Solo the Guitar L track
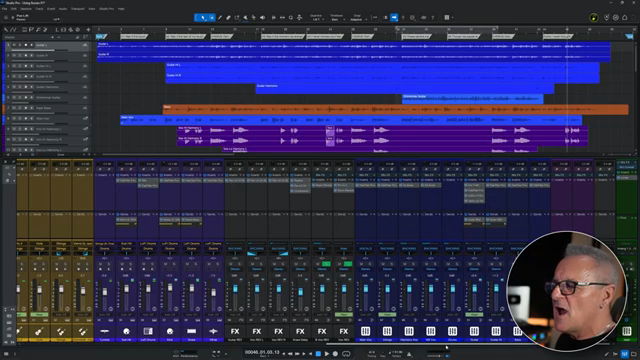This screenshot has height=360, width=640. [19, 45]
